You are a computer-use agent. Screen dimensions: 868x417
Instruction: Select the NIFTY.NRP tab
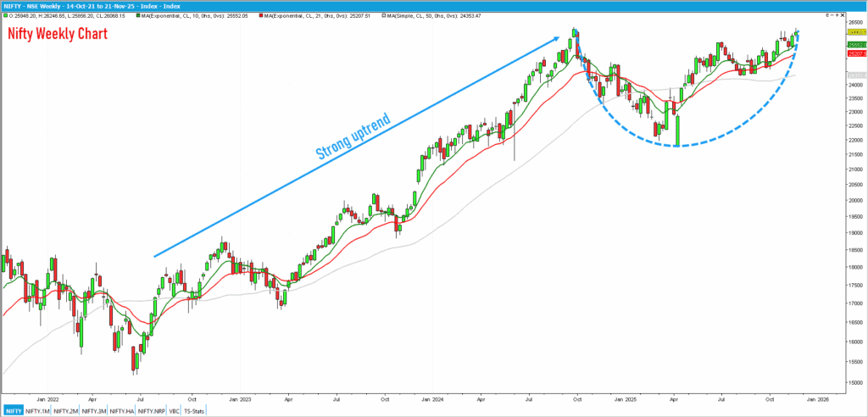150,410
